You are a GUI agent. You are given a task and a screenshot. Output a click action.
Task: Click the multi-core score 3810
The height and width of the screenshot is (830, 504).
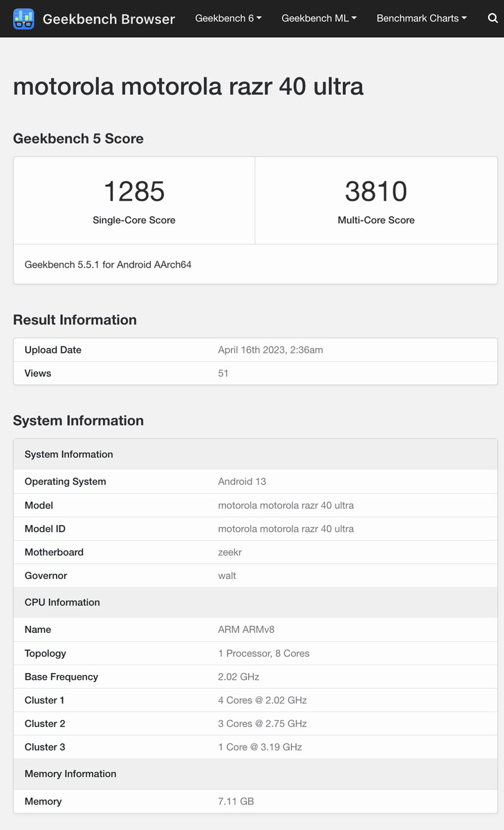click(376, 192)
